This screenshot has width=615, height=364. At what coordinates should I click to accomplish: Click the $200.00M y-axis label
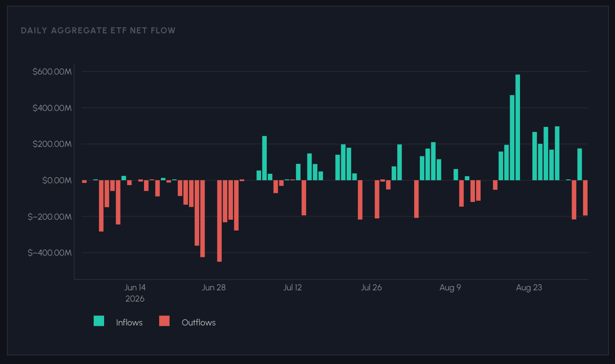pos(52,144)
